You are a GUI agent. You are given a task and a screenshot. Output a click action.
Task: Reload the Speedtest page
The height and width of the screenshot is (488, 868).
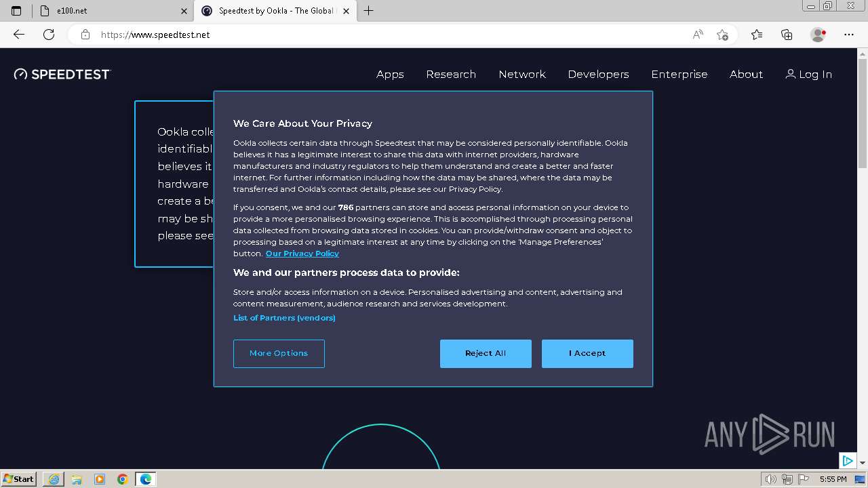(49, 35)
